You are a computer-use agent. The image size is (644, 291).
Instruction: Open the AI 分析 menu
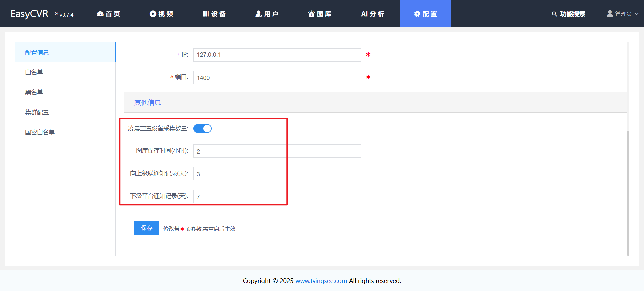pyautogui.click(x=373, y=14)
